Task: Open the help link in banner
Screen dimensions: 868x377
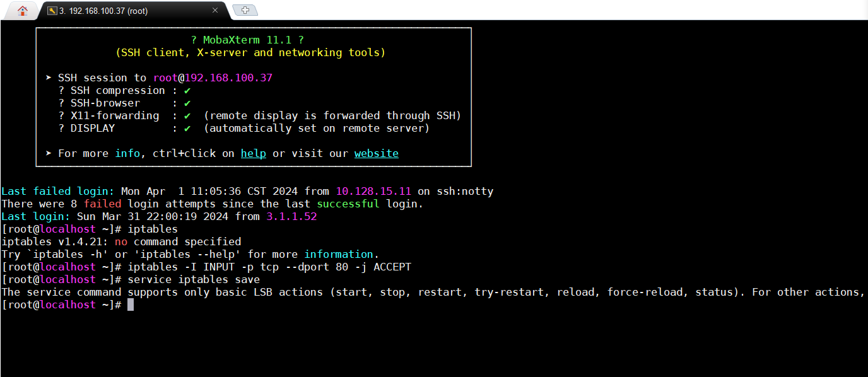Action: click(253, 154)
